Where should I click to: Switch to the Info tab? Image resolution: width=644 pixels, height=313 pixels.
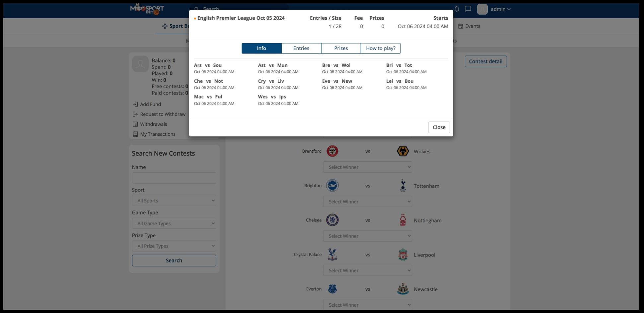click(261, 48)
